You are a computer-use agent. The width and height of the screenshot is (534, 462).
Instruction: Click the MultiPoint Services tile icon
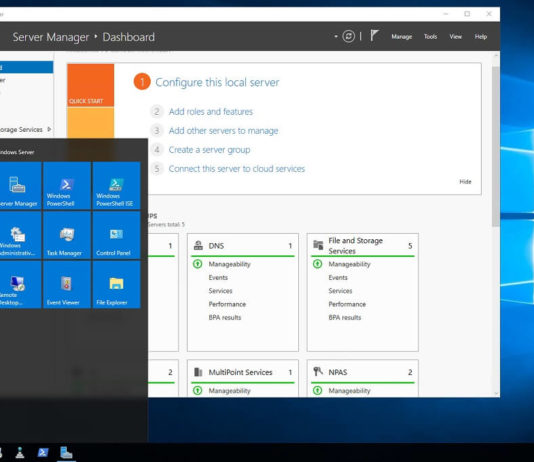pyautogui.click(x=198, y=372)
